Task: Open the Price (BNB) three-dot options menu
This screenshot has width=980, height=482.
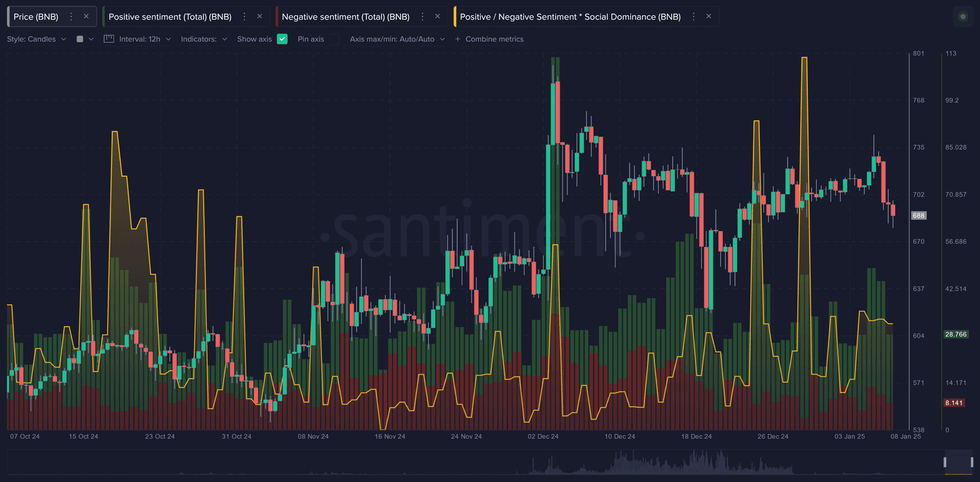Action: click(x=71, y=17)
